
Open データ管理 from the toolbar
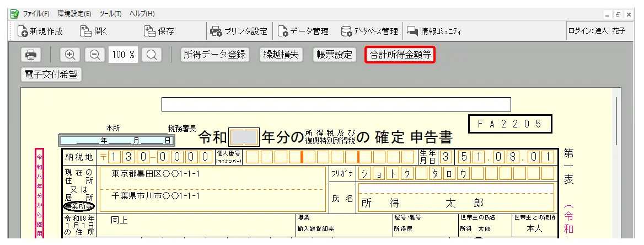tap(303, 31)
